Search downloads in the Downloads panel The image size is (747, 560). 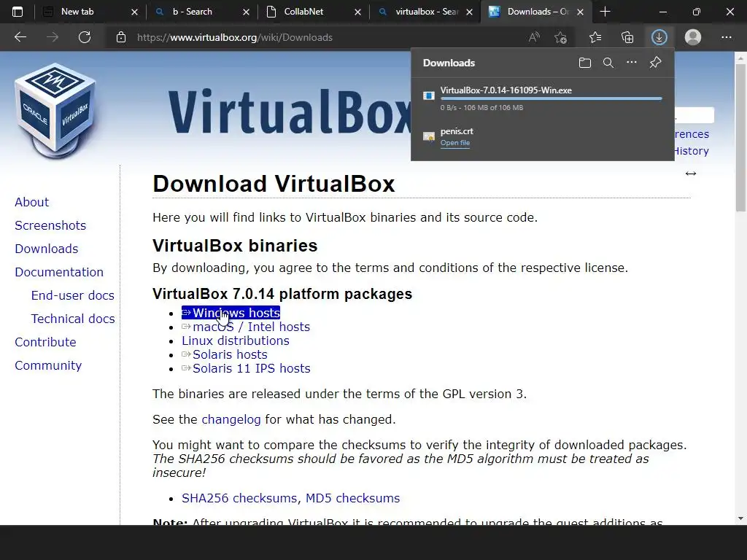[x=608, y=63]
